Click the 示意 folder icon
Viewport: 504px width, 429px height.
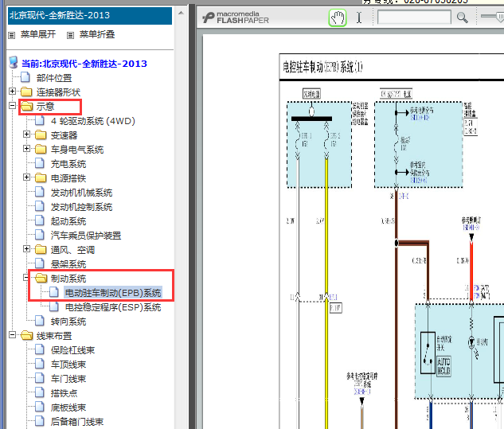pyautogui.click(x=27, y=107)
